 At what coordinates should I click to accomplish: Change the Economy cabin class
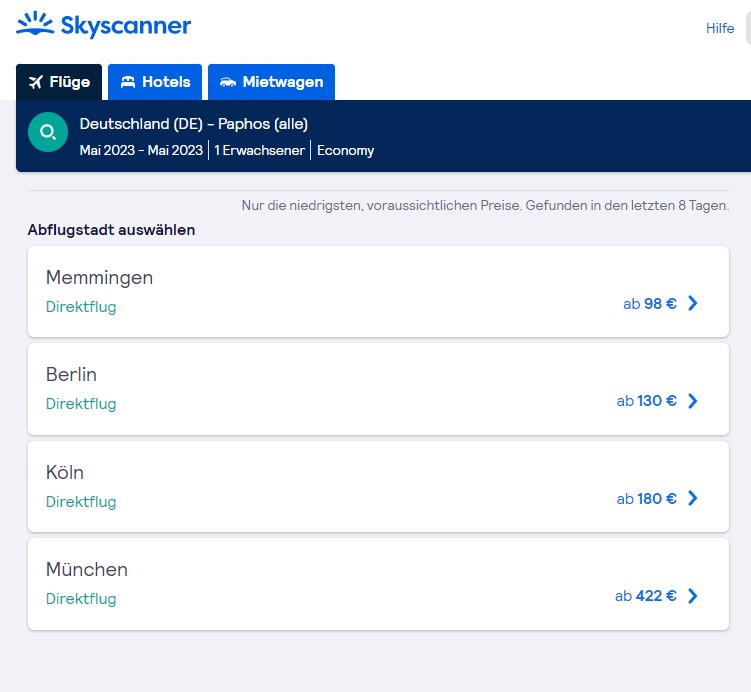click(x=345, y=150)
